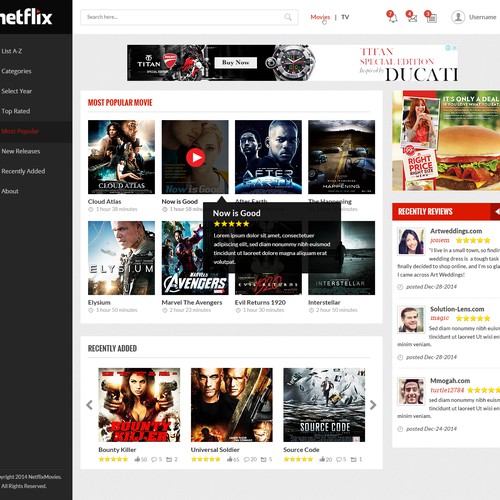Click Universal Soldier share icon
Image resolution: width=500 pixels, height=500 pixels.
click(263, 459)
